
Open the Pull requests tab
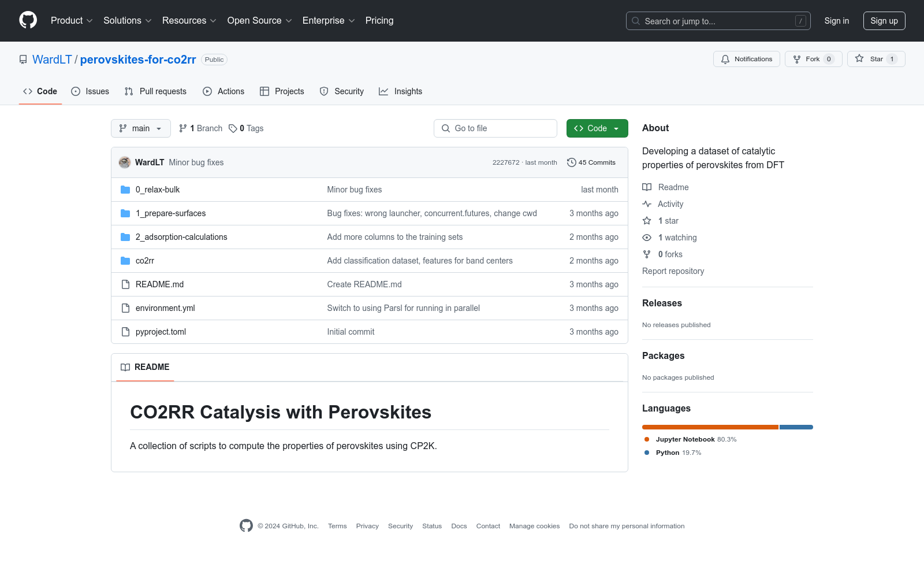155,91
